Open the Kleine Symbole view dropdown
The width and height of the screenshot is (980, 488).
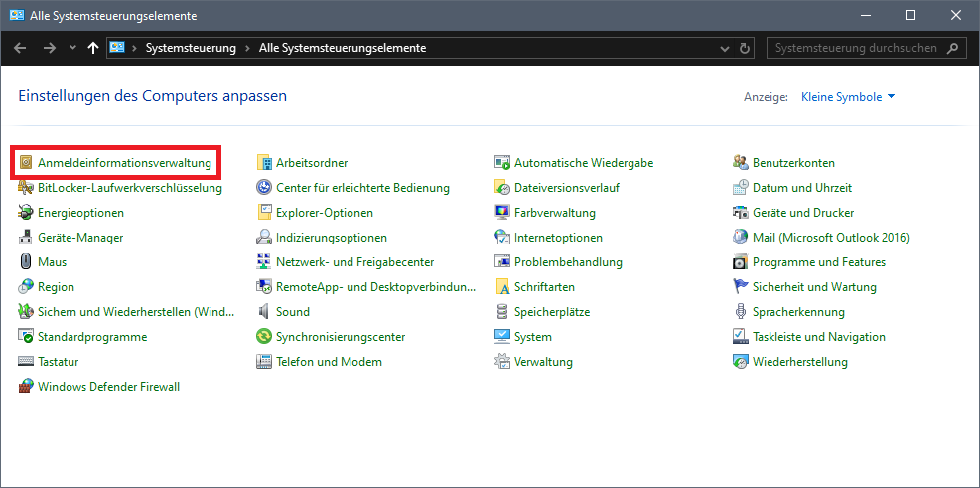(x=848, y=97)
